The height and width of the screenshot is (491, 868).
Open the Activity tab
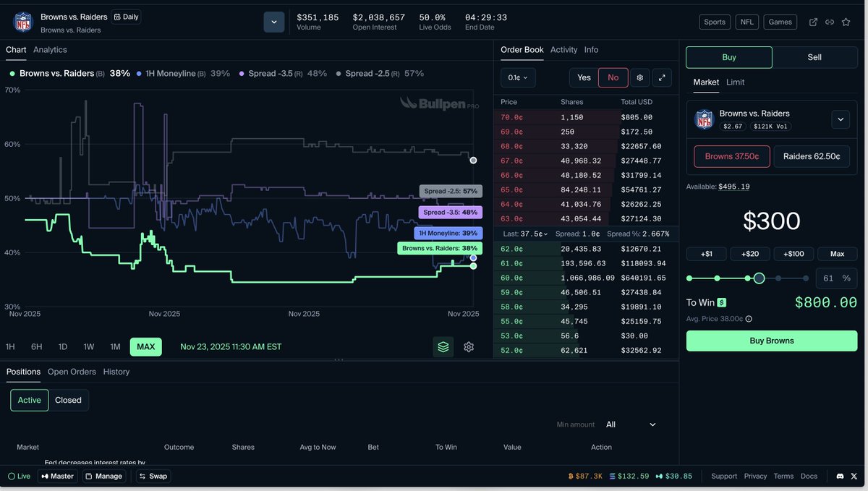coord(563,50)
